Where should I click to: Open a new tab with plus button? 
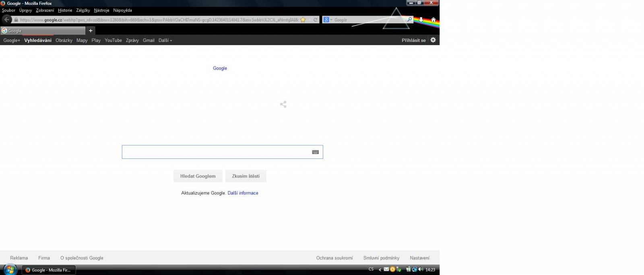pos(91,31)
